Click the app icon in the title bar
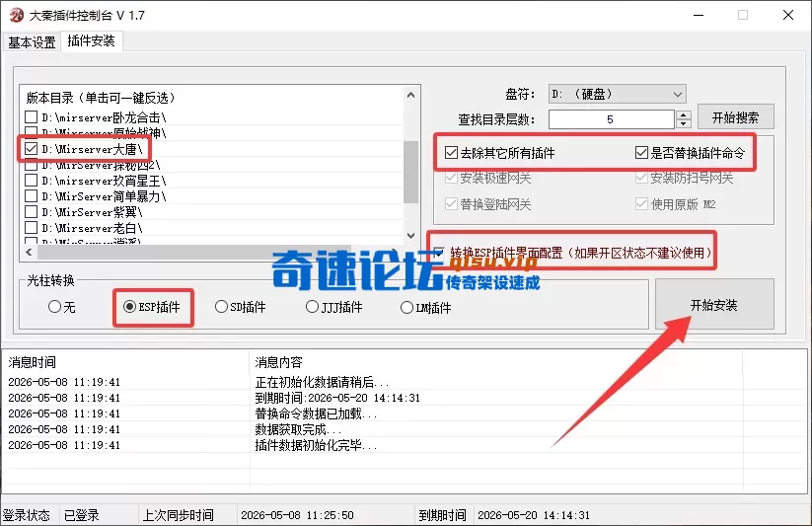The image size is (812, 526). (17, 15)
